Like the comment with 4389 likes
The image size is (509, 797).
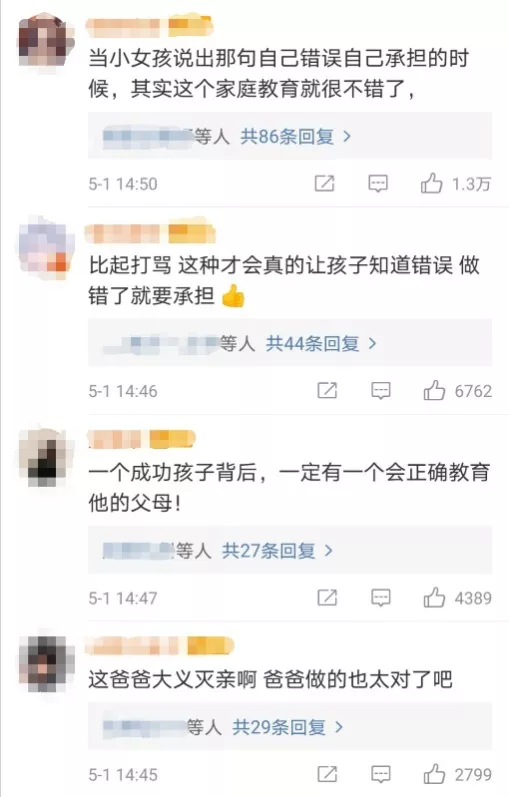click(434, 597)
